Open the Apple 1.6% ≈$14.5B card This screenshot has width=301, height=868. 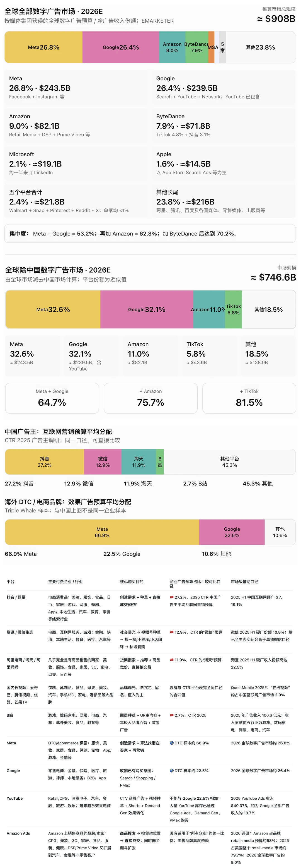(x=223, y=163)
